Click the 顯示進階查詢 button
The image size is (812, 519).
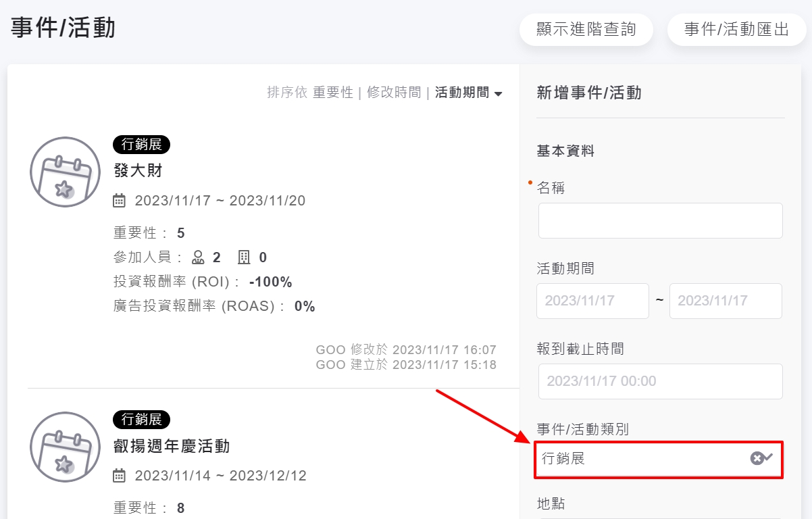pyautogui.click(x=586, y=30)
